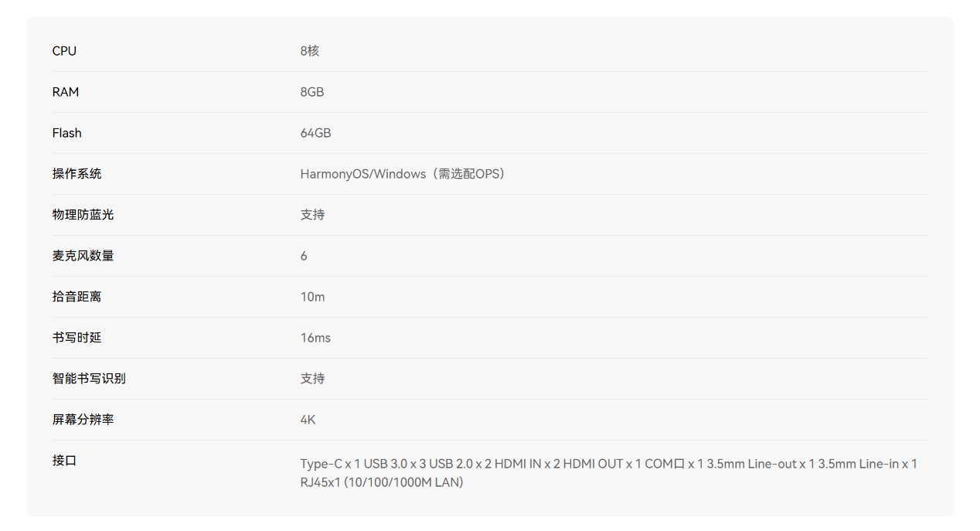Click the 4K screen resolution value
Image resolution: width=980 pixels, height=531 pixels.
click(x=308, y=420)
